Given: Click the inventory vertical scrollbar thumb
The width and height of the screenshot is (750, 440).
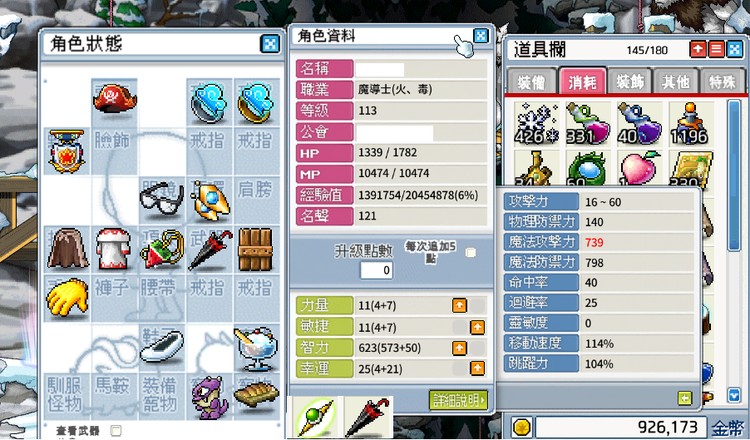Looking at the screenshot, I should [x=734, y=176].
